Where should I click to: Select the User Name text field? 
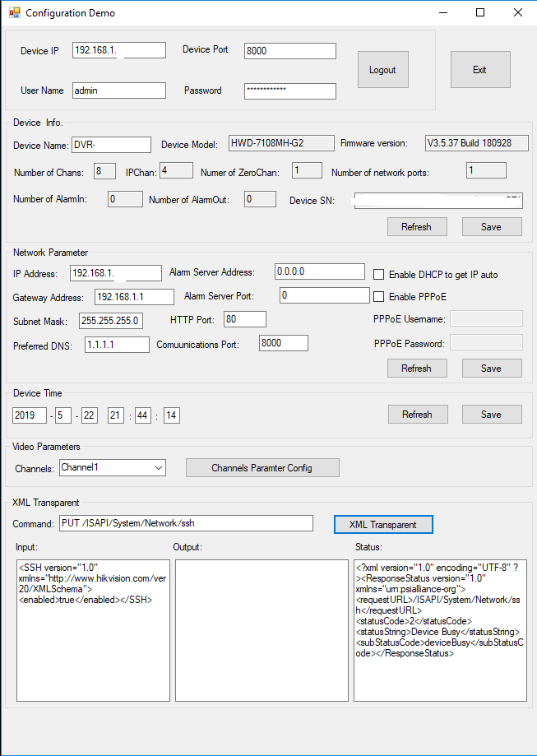118,91
